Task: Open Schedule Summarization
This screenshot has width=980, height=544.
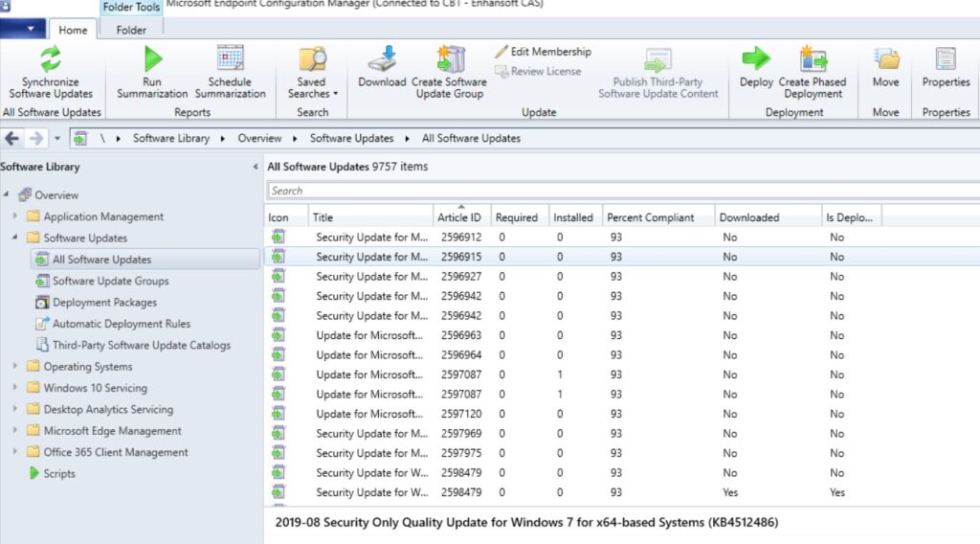Action: (230, 60)
